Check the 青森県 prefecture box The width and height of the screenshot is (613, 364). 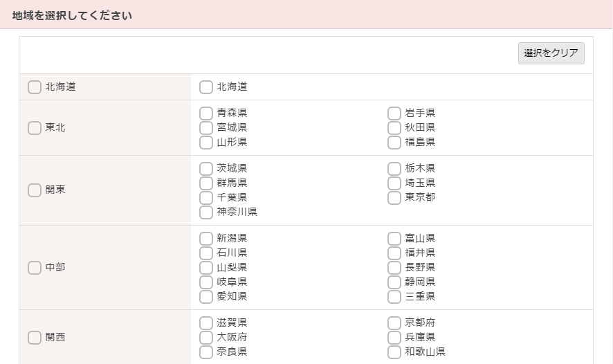point(206,113)
